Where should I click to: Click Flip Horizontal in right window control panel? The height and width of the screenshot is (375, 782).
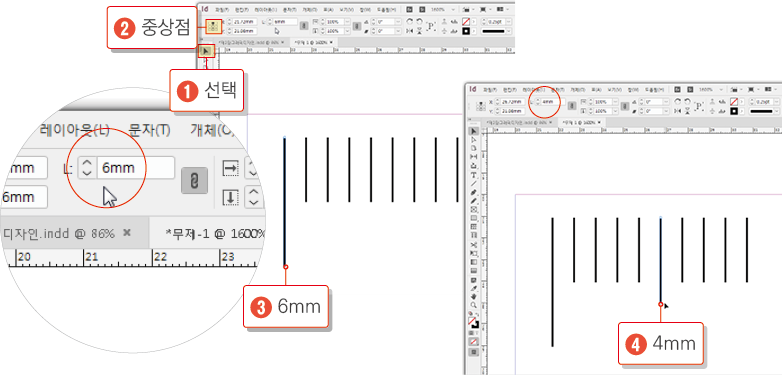click(x=677, y=111)
